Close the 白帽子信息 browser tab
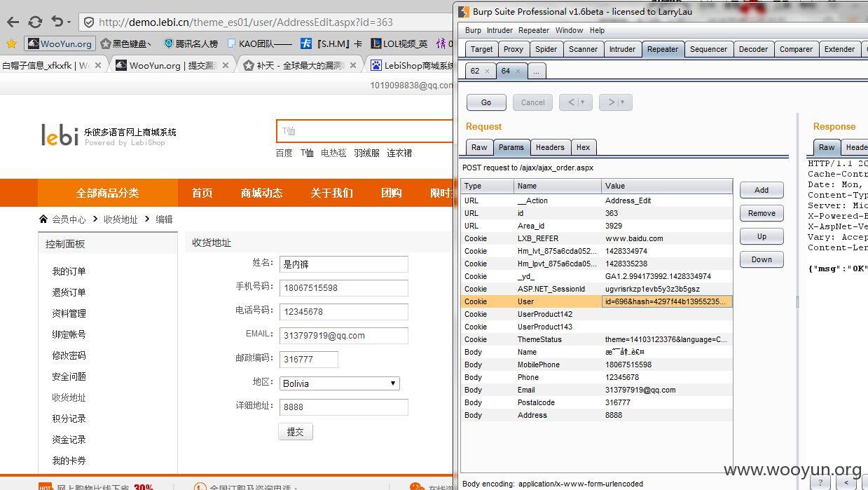 click(98, 65)
